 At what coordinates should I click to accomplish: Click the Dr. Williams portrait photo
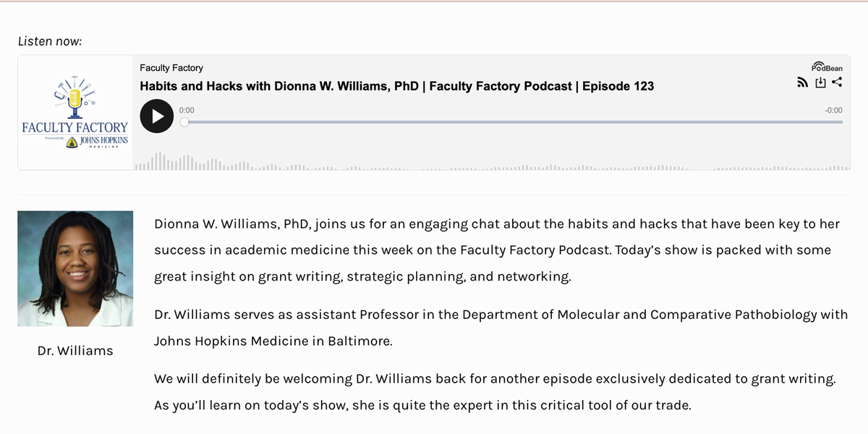(75, 268)
